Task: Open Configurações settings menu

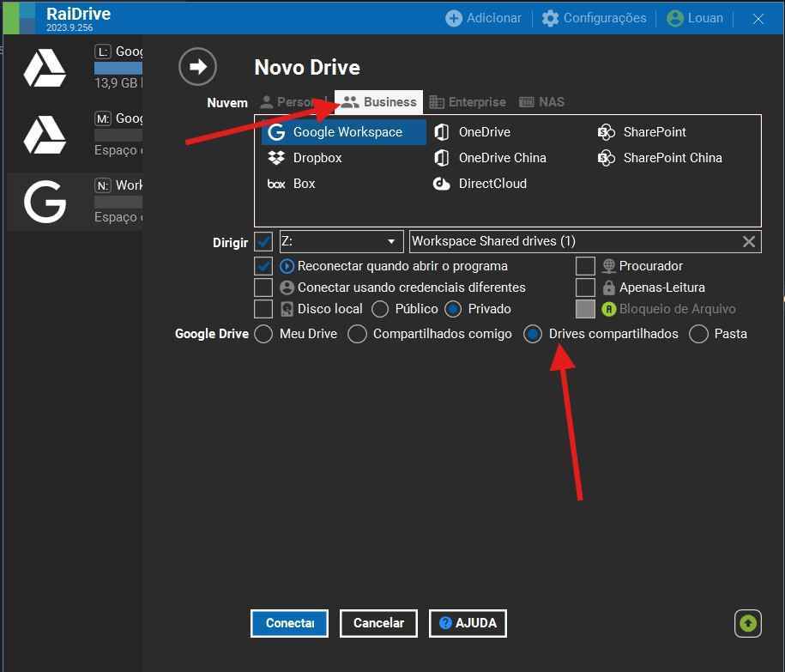Action: click(594, 18)
